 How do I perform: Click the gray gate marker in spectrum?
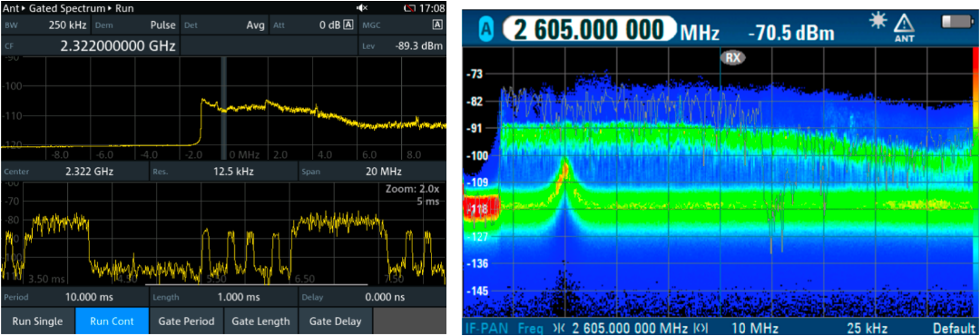[224, 108]
